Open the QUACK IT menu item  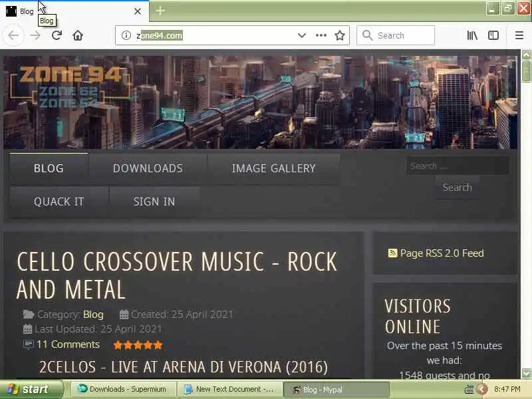(x=59, y=201)
